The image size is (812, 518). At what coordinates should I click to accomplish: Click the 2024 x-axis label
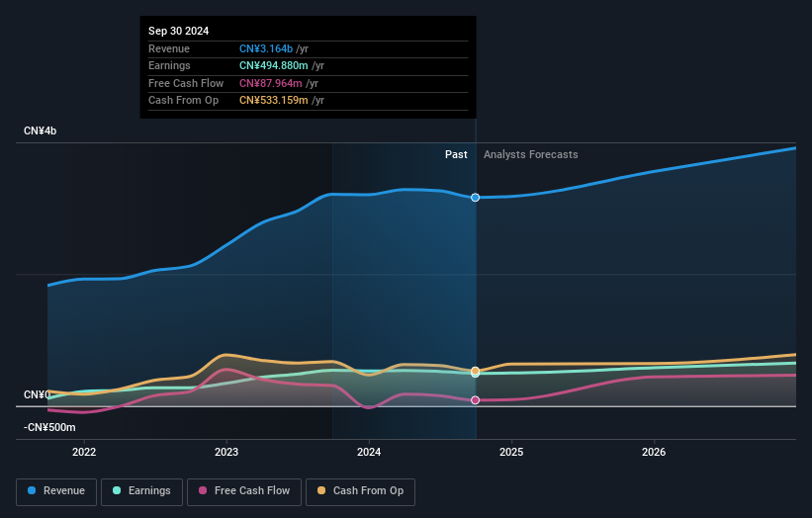pyautogui.click(x=369, y=453)
